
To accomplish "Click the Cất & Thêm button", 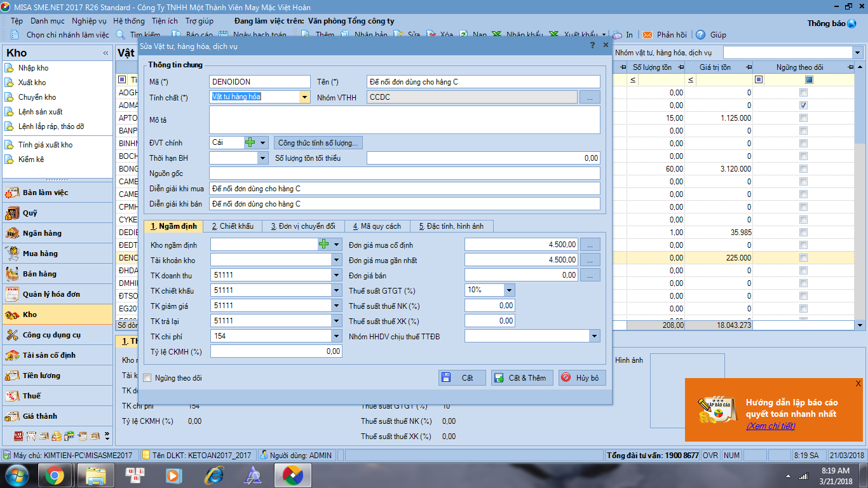I will (x=522, y=377).
